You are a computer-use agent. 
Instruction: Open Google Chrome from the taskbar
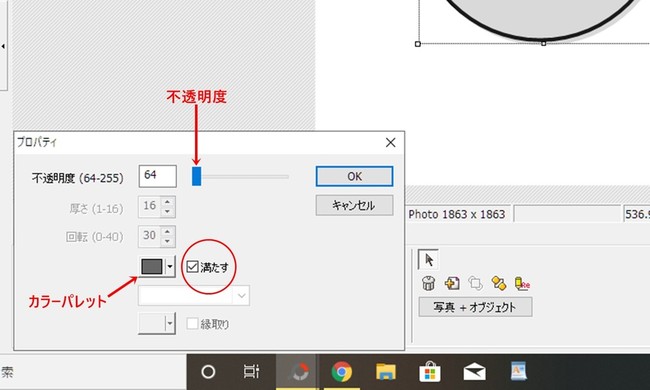coord(342,372)
